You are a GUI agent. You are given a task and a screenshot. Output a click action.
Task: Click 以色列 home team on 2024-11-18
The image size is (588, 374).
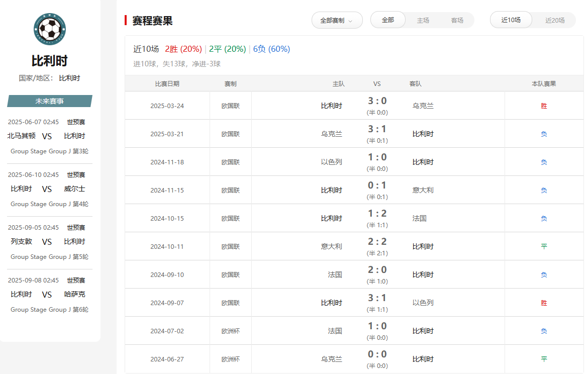click(x=332, y=162)
